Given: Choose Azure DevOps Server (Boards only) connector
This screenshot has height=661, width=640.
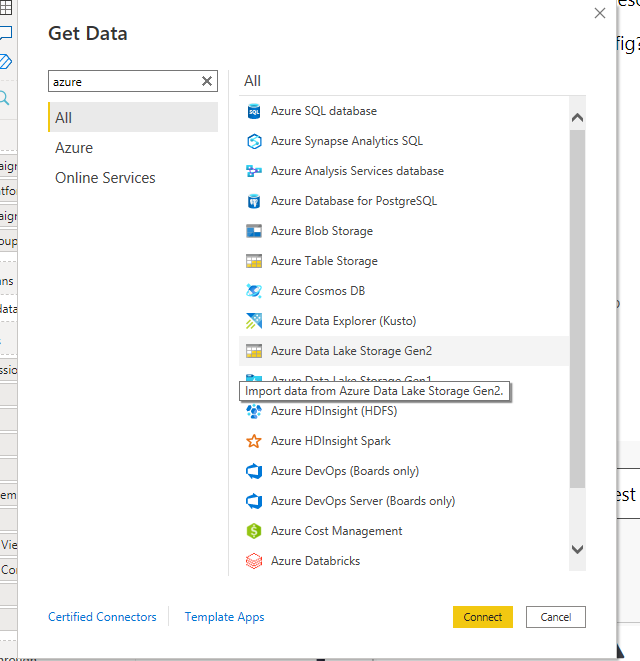Looking at the screenshot, I should (404, 501).
